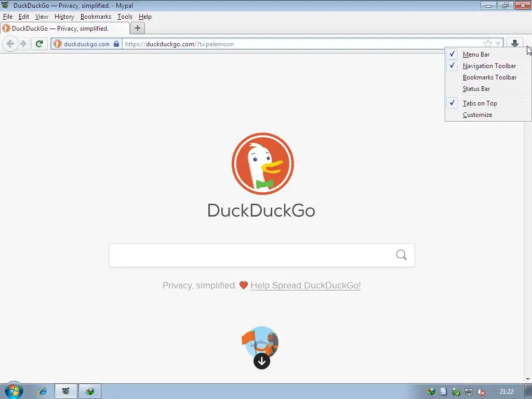Screen dimensions: 532x399
Task: Open the View menu
Action: click(42, 17)
